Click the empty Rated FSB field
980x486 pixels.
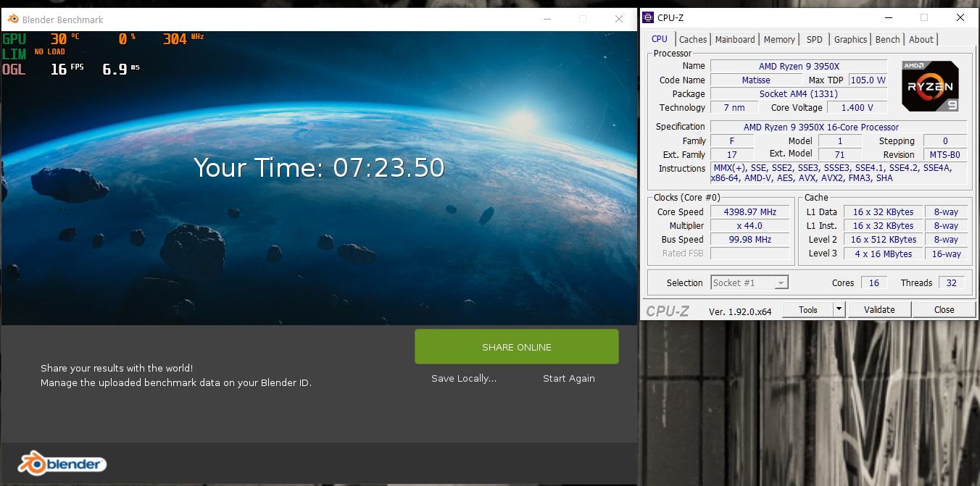pyautogui.click(x=749, y=254)
